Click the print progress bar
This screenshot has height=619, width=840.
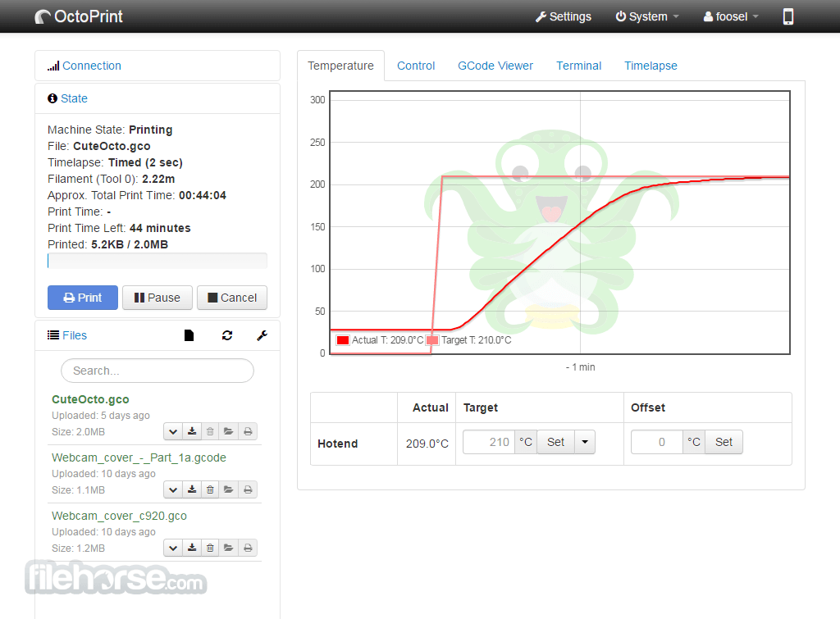click(x=157, y=261)
